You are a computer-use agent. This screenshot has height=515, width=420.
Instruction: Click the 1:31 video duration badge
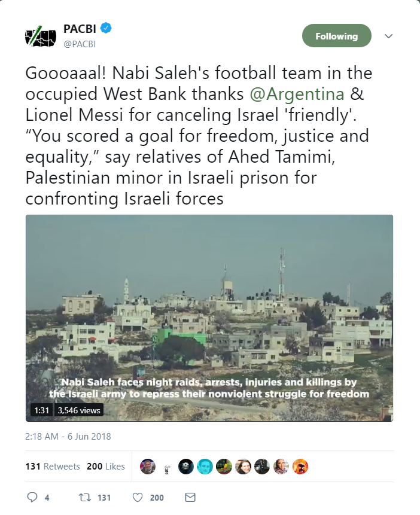(41, 410)
